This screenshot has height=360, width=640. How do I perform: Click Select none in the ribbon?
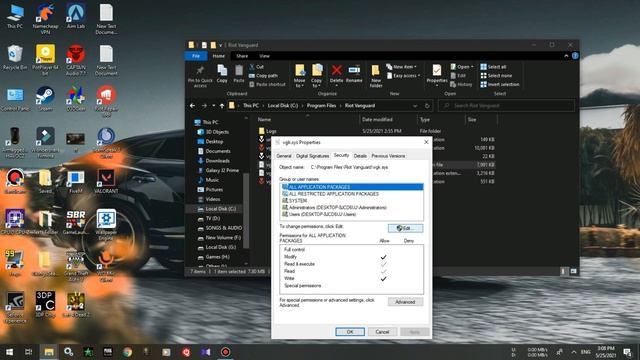[496, 76]
